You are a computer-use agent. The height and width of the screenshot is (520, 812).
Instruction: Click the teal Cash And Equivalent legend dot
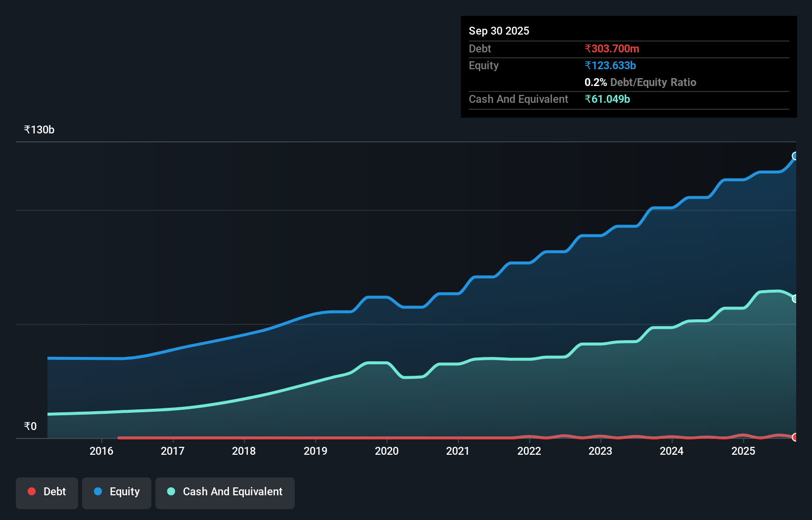(170, 491)
